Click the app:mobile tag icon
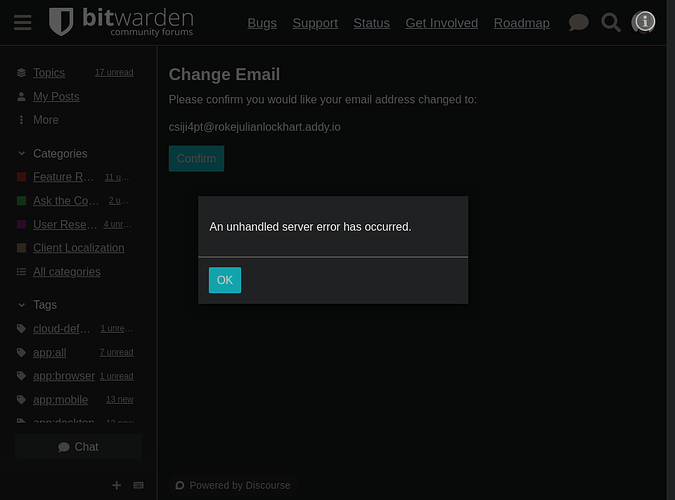 (21, 400)
